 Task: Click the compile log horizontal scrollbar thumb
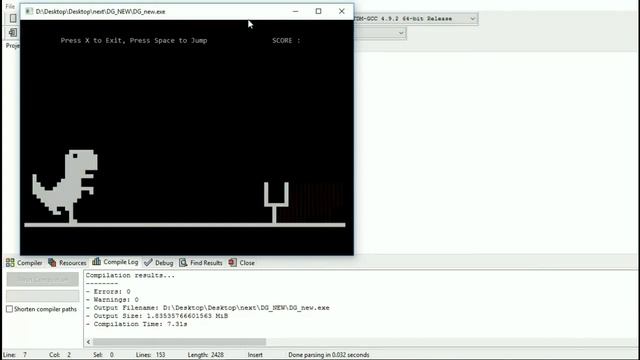(x=179, y=342)
